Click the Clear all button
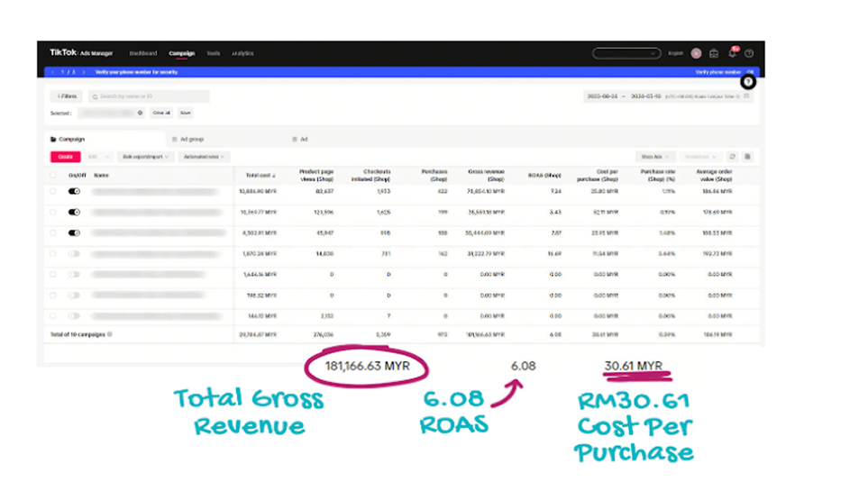The width and height of the screenshot is (868, 491). click(x=160, y=113)
